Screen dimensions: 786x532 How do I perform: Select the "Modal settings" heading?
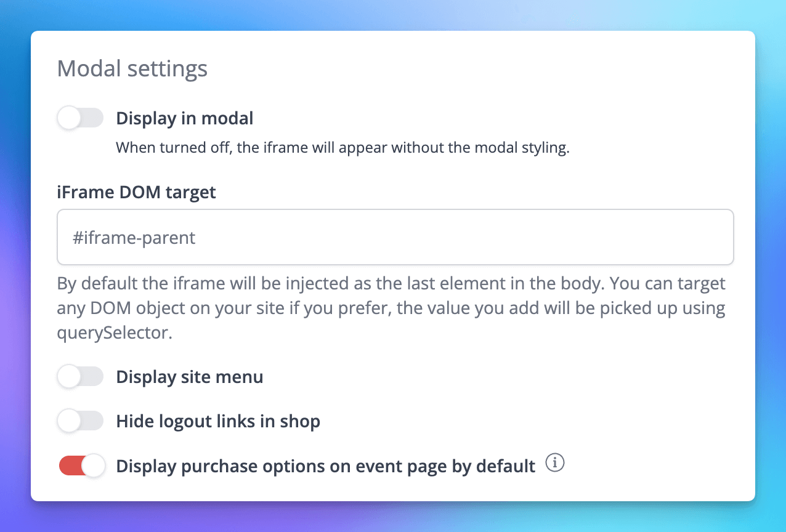[x=132, y=68]
